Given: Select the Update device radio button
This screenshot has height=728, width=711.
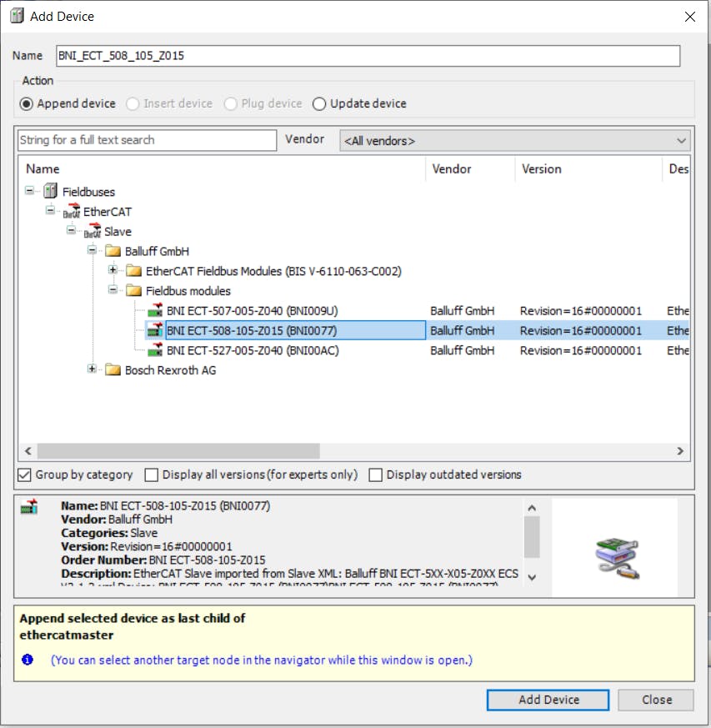Looking at the screenshot, I should coord(319,104).
